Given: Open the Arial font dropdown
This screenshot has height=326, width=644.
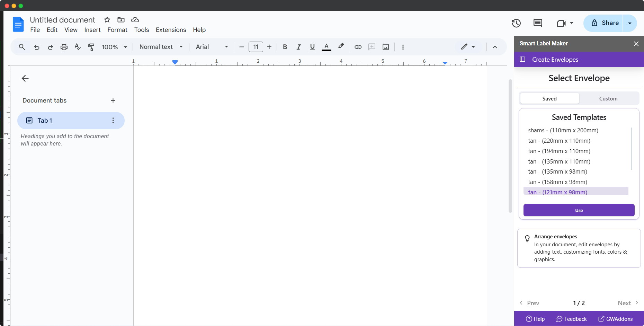Looking at the screenshot, I should point(212,47).
